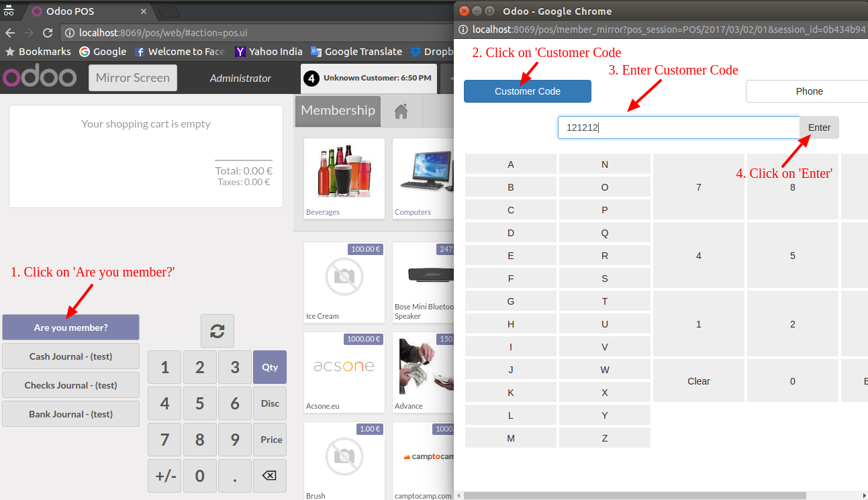Click the customer code input field

(679, 128)
